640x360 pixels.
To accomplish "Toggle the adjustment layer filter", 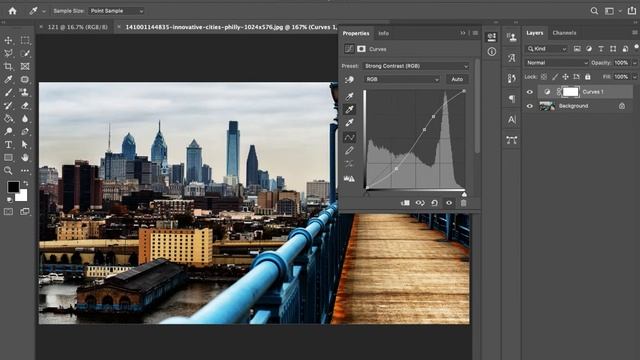I will click(x=589, y=49).
